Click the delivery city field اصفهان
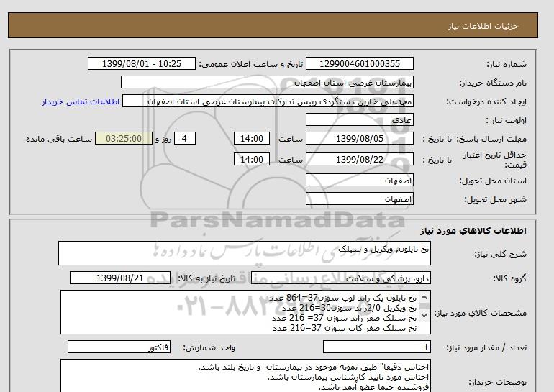 [359, 199]
